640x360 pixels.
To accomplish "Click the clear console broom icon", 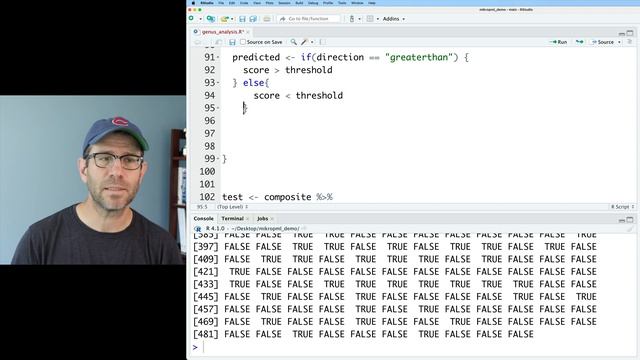I will click(x=630, y=229).
